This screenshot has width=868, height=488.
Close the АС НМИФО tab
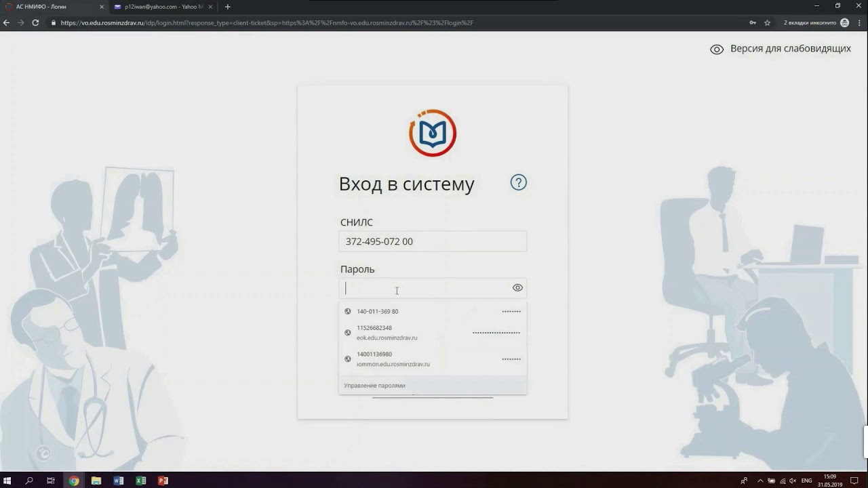[101, 7]
